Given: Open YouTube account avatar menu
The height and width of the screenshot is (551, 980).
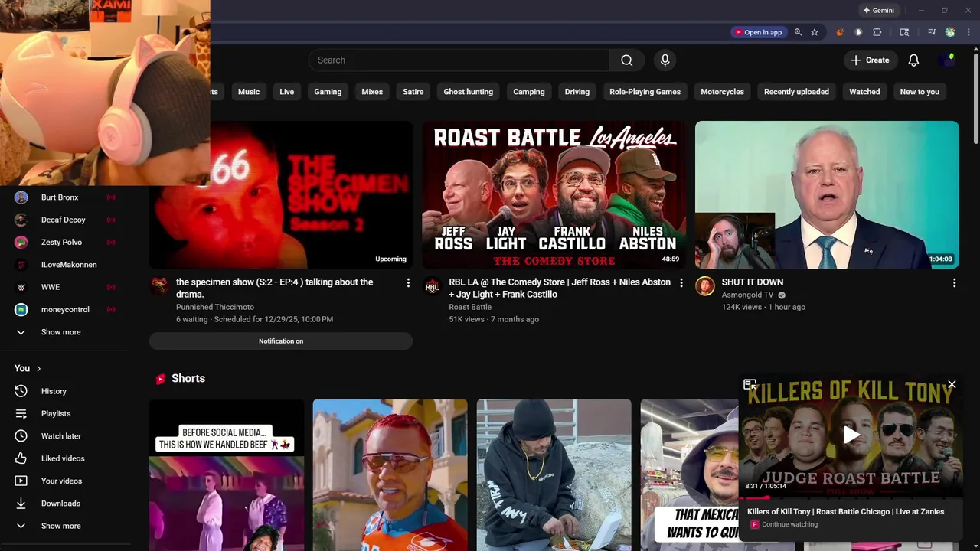Looking at the screenshot, I should 948,60.
